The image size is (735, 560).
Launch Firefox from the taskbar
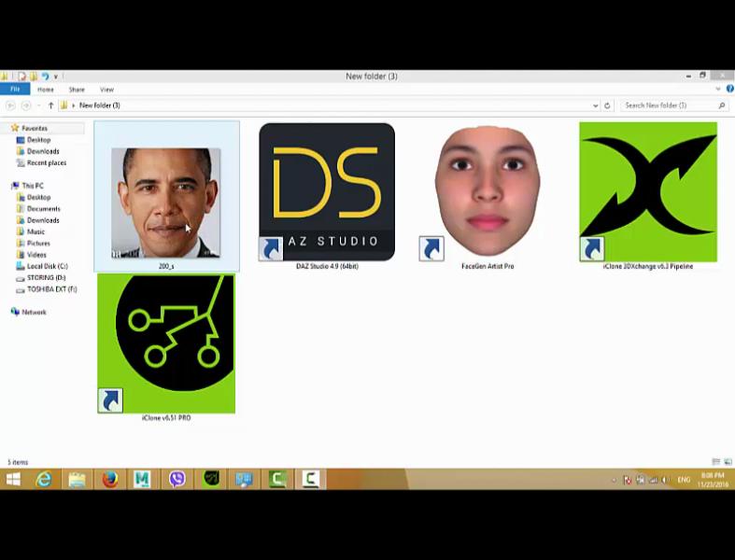pyautogui.click(x=110, y=479)
